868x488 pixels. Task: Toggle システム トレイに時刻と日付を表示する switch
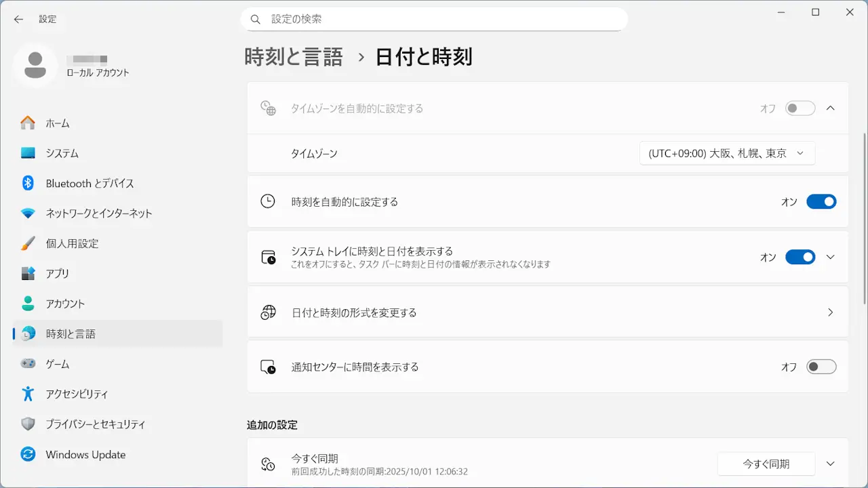[x=800, y=257]
